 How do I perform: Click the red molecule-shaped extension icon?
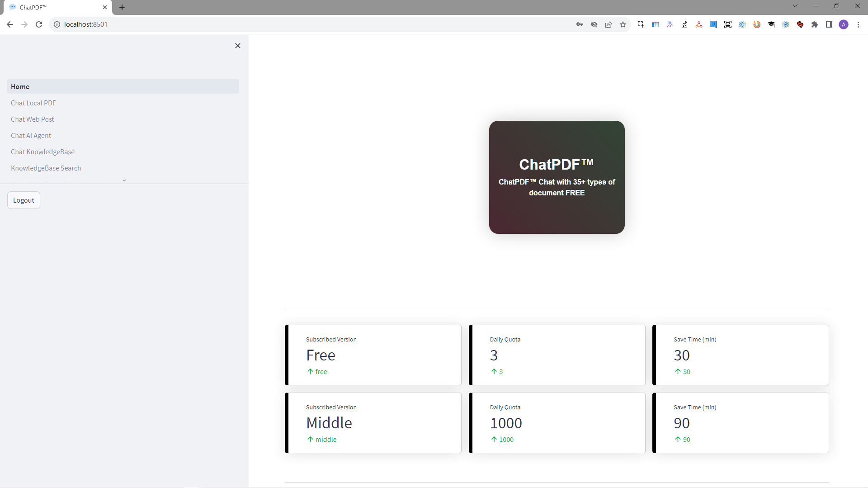click(x=698, y=24)
